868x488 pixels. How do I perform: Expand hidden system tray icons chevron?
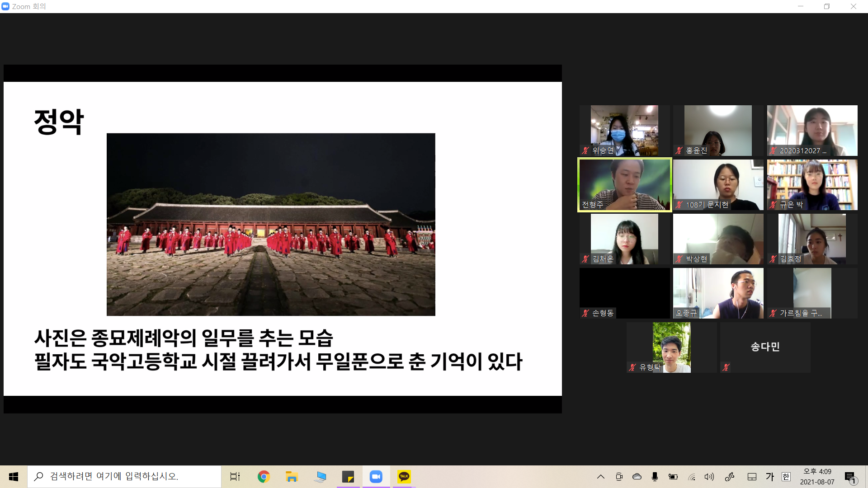coord(601,477)
